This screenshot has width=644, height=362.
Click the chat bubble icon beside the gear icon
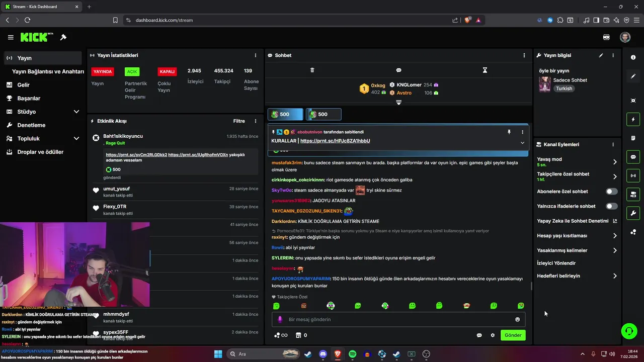479,335
